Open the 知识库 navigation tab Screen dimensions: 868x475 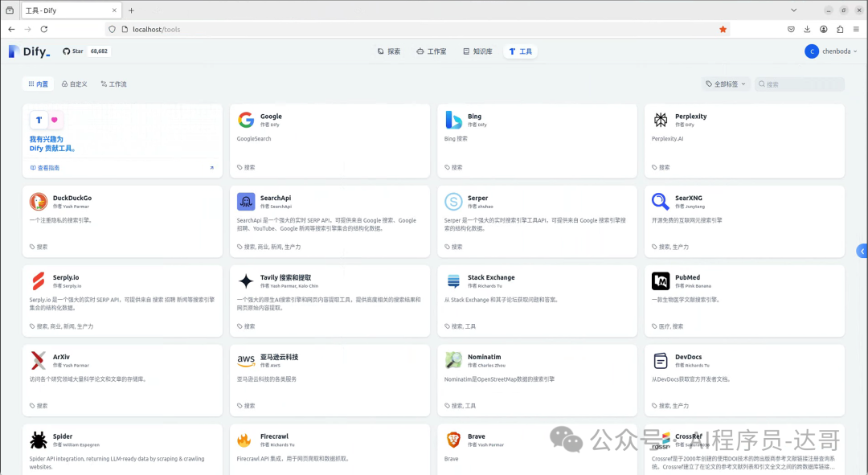[x=477, y=51]
